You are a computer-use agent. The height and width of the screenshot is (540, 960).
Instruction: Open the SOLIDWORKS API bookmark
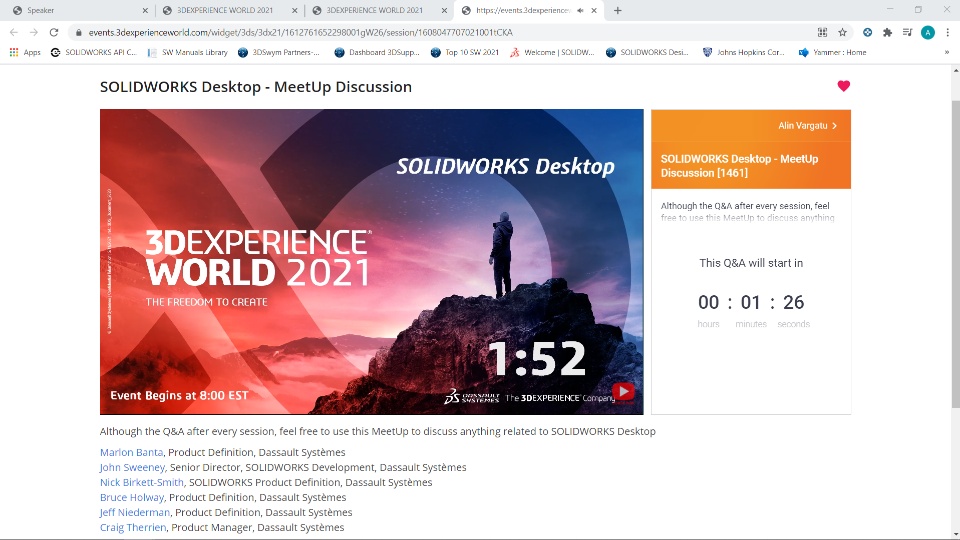tap(94, 53)
